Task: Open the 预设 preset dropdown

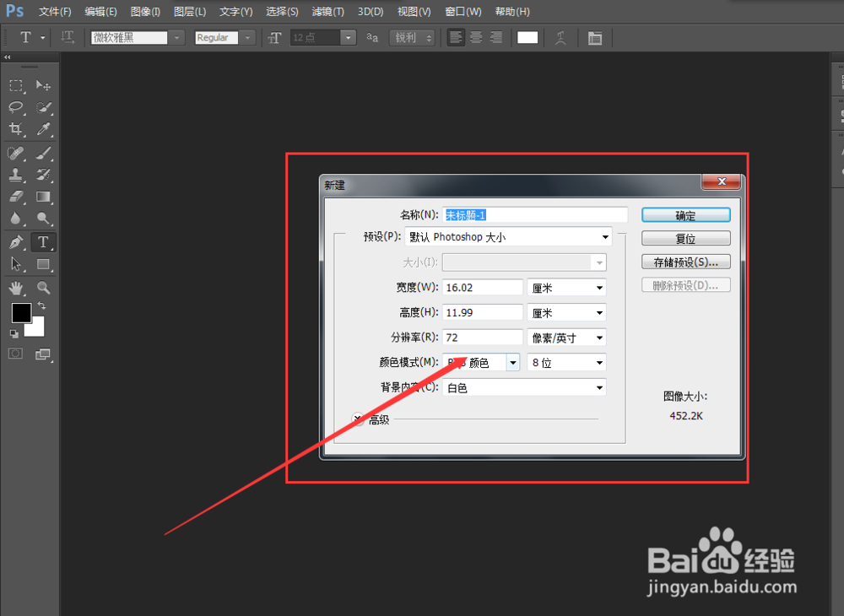Action: (x=509, y=237)
